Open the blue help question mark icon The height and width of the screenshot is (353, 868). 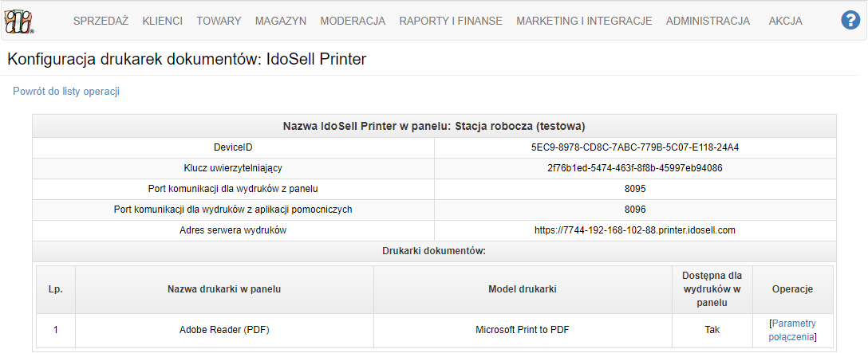point(850,21)
